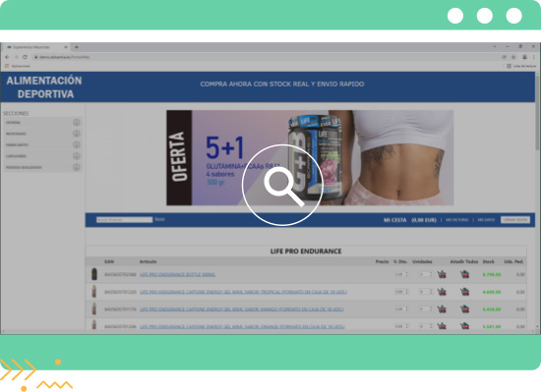Open the browser profile avatar icon
Screen dimensions: 541x392
point(524,57)
